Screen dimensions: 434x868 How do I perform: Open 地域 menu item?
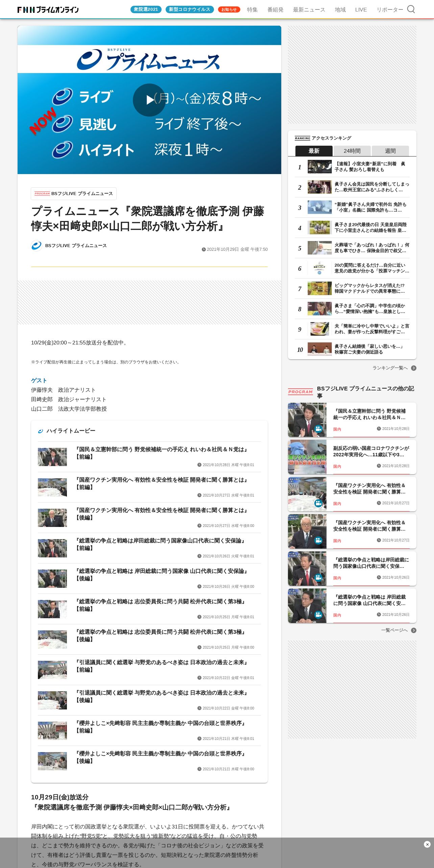(x=340, y=9)
